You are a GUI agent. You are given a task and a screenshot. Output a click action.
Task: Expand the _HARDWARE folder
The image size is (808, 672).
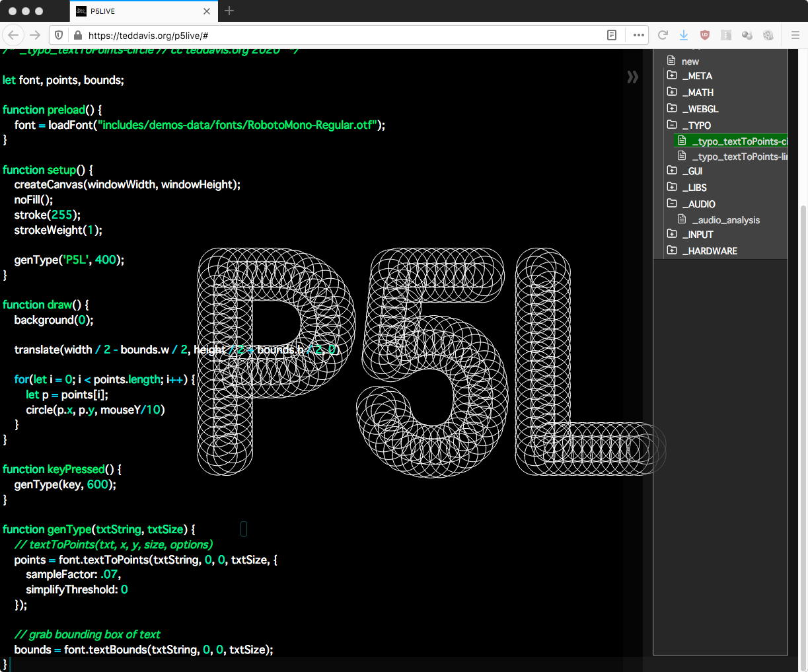672,250
